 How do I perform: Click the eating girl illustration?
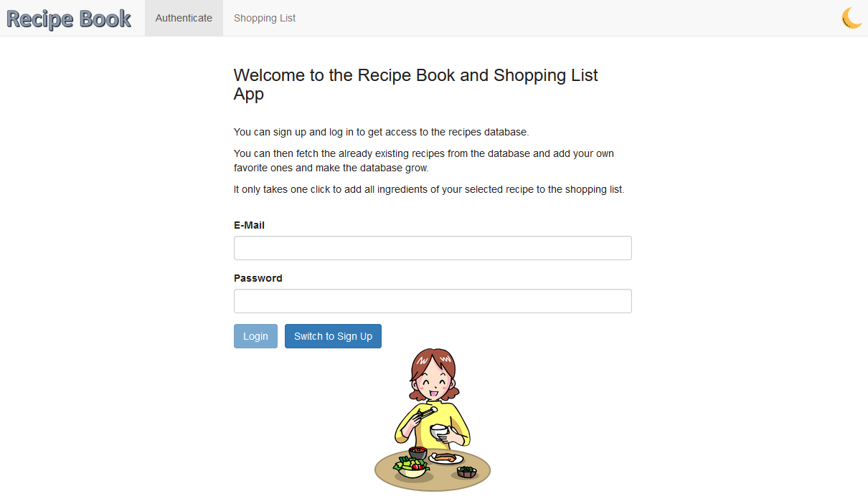pos(432,419)
